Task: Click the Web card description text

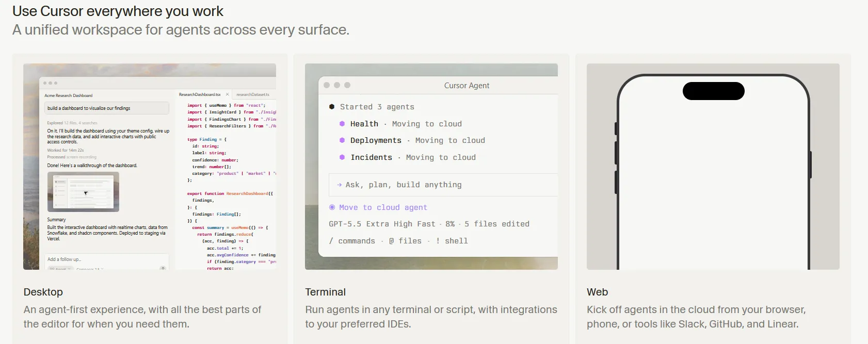Action: coord(696,317)
